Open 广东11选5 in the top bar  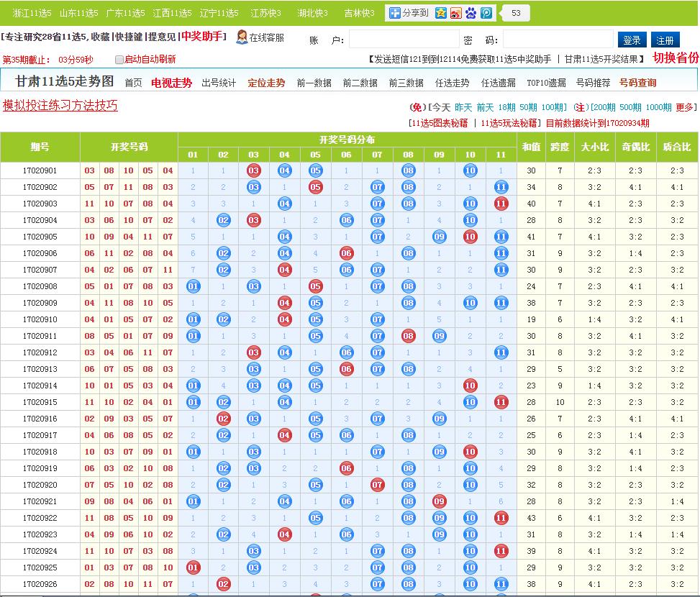(x=125, y=13)
